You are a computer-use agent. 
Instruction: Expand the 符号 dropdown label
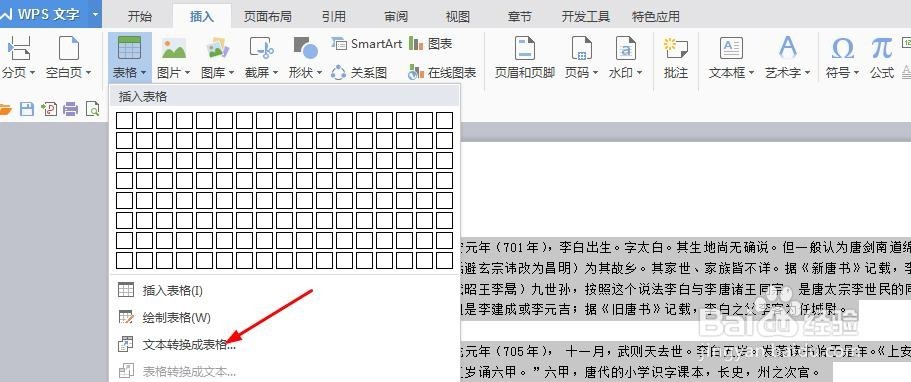pyautogui.click(x=842, y=73)
